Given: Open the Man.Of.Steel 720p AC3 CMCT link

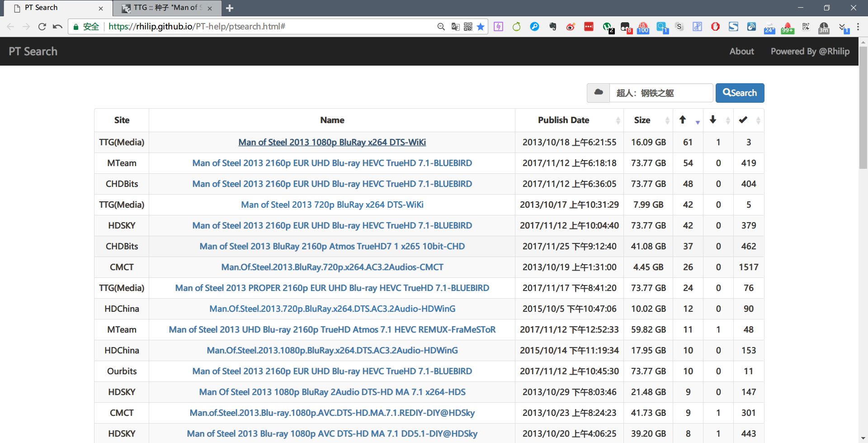Looking at the screenshot, I should [332, 267].
